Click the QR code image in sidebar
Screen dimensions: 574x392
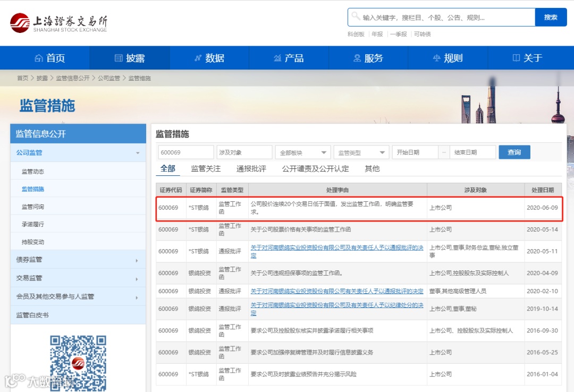tap(78, 363)
